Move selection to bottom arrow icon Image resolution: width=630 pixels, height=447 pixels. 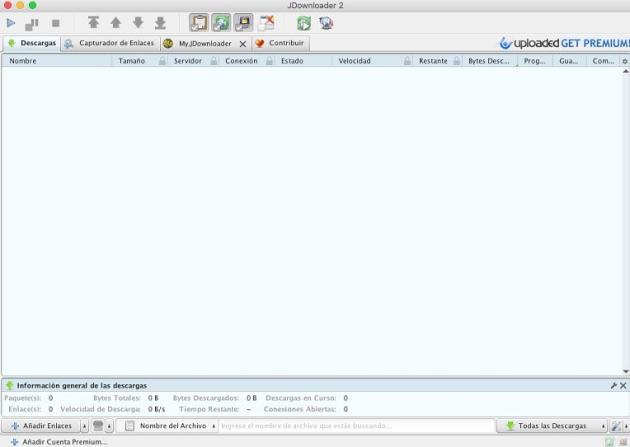pos(160,23)
